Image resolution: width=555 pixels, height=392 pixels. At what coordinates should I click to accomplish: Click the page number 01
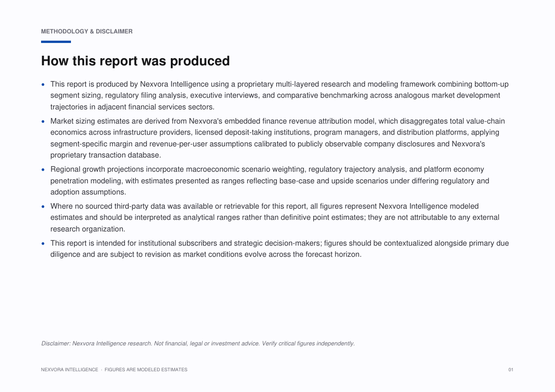511,370
